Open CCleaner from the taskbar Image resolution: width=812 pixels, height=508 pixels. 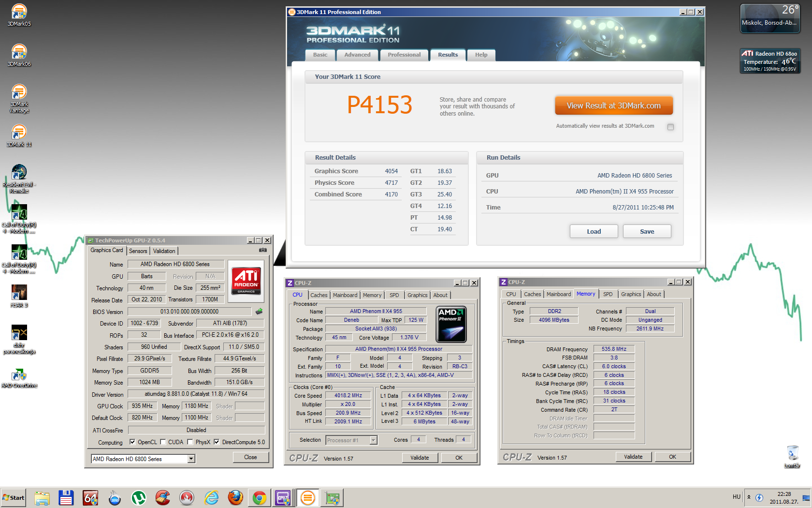(x=163, y=497)
